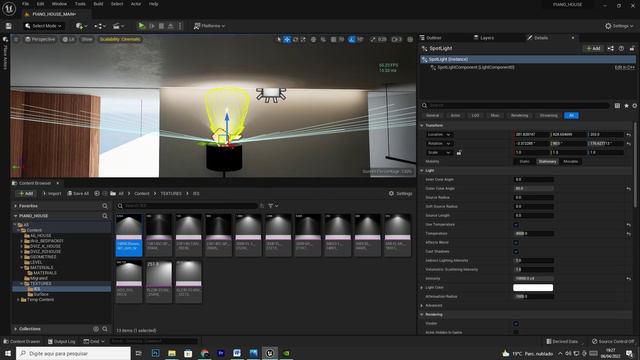Open the Select Mode dropdown
Viewport: 640px width, 360px height.
pyautogui.click(x=43, y=26)
